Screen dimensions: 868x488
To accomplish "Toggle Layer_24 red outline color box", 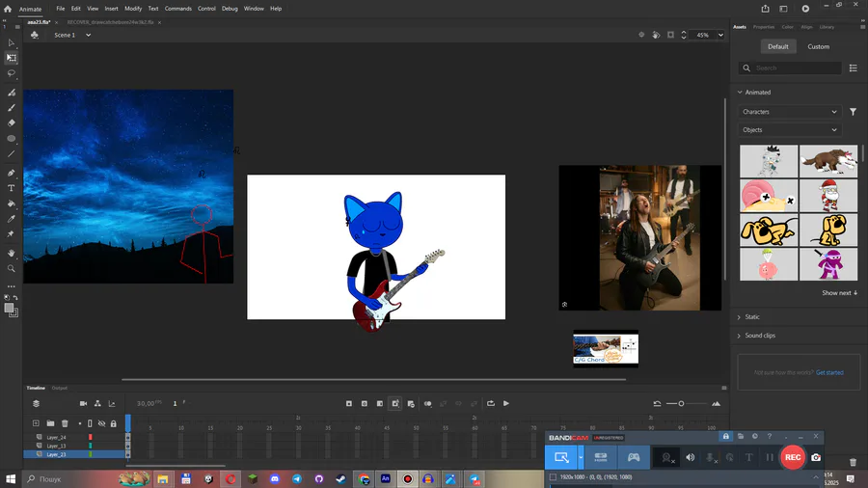I will (x=91, y=437).
